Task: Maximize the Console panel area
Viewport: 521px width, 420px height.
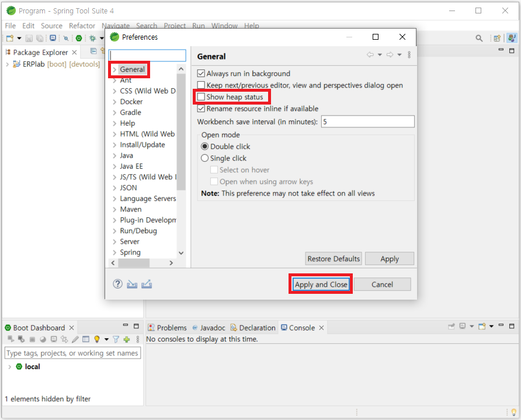Action: [512, 326]
